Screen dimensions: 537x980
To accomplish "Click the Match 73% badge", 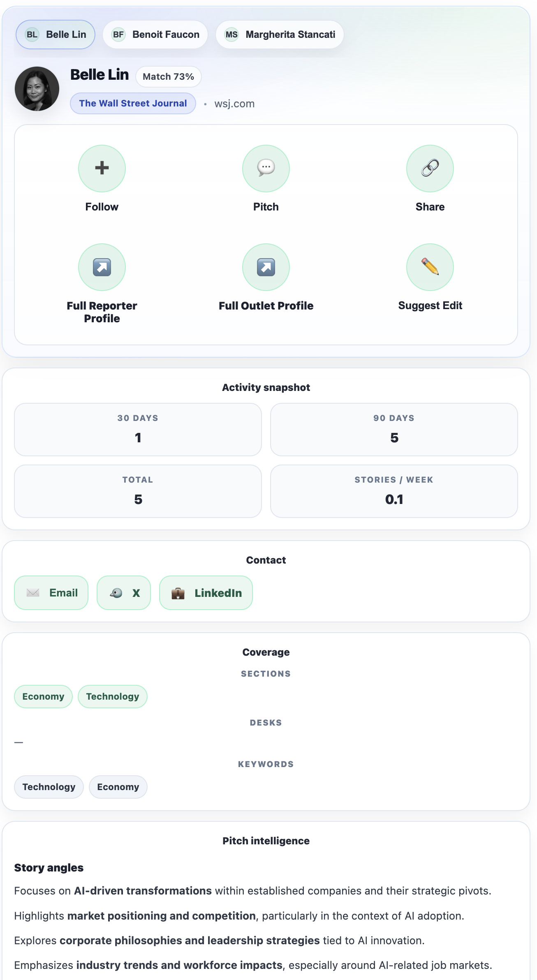I will pos(168,76).
